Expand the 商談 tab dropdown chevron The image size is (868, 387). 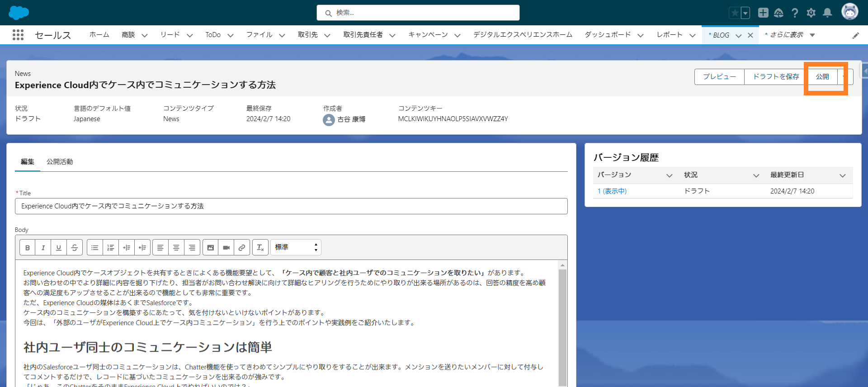[x=145, y=35]
